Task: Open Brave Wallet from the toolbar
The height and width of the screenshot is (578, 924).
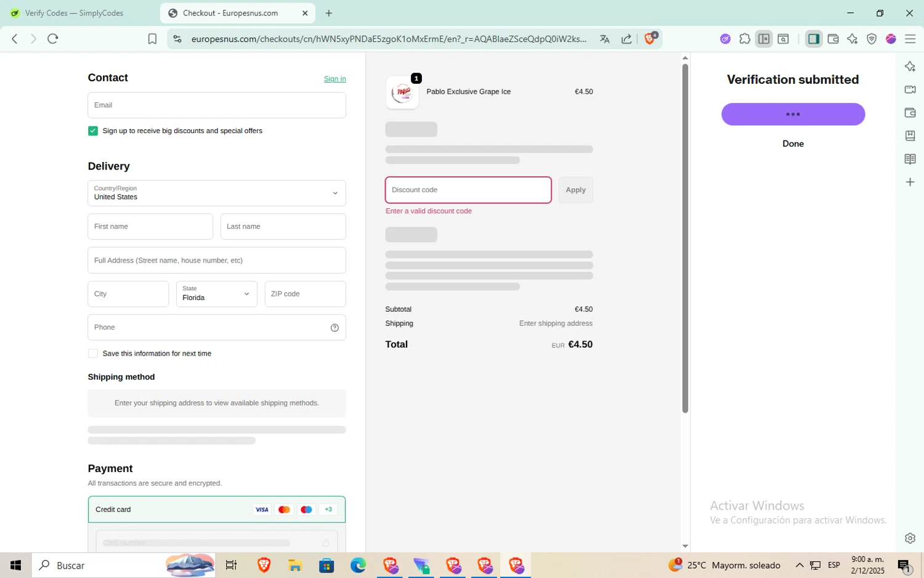Action: (833, 39)
